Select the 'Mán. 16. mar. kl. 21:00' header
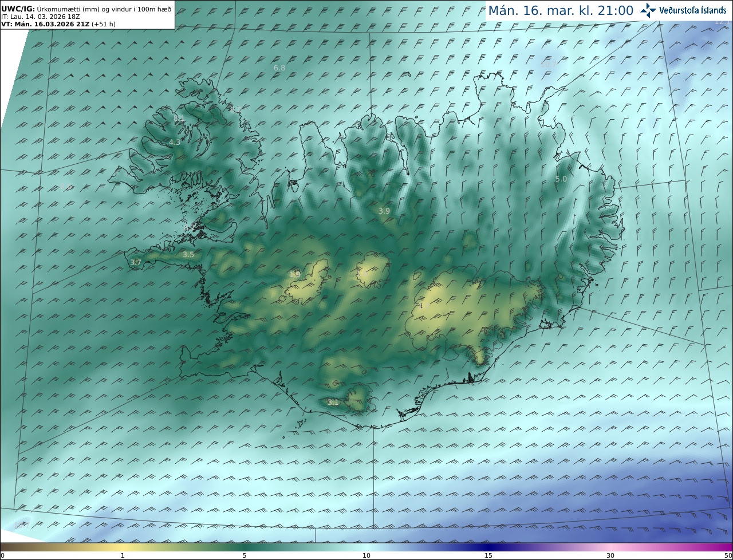 tap(561, 10)
